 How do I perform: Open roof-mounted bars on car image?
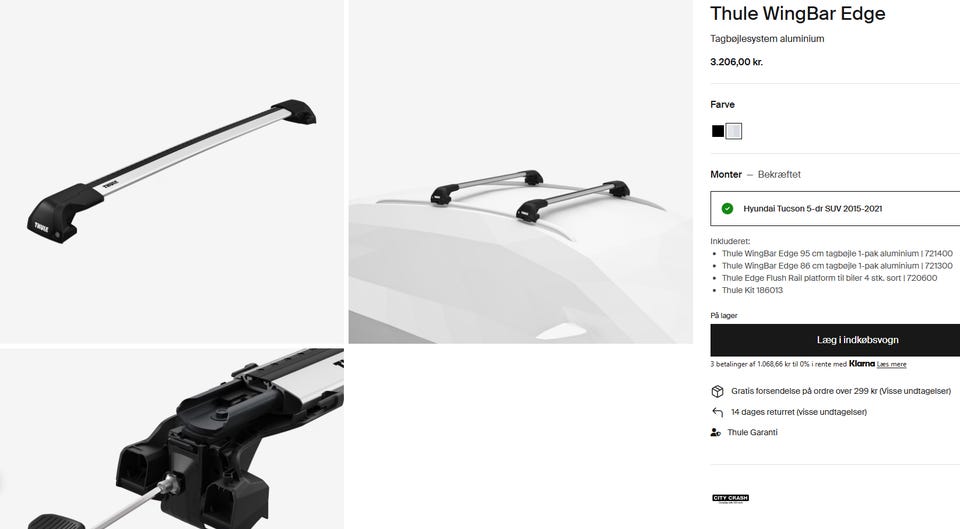tap(520, 171)
